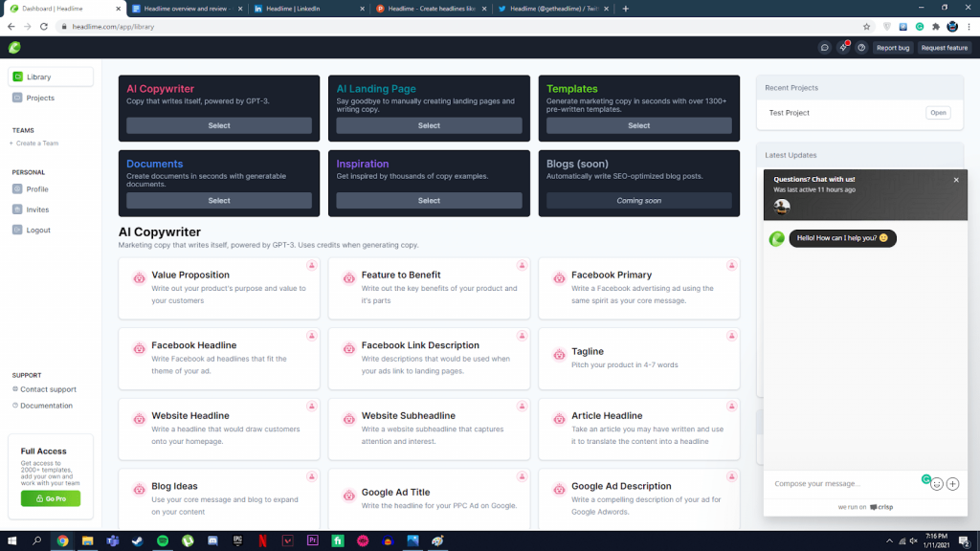980x551 pixels.
Task: Open the help question mark icon
Action: (861, 48)
